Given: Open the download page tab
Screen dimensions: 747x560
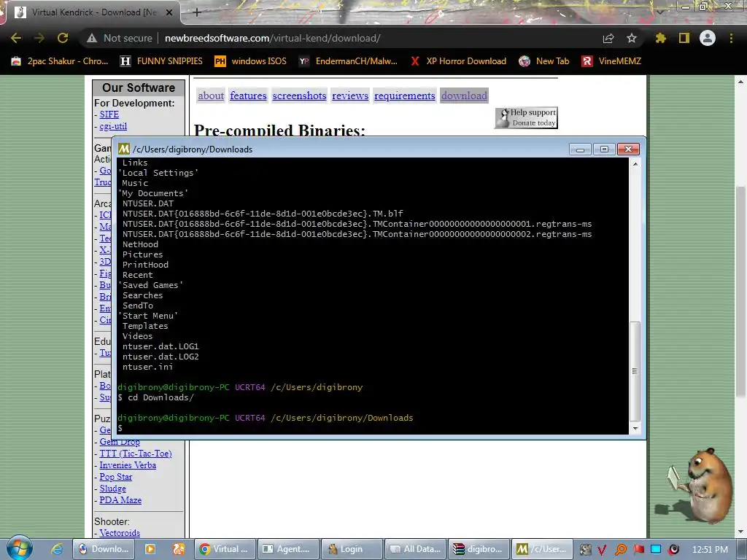Looking at the screenshot, I should [464, 96].
